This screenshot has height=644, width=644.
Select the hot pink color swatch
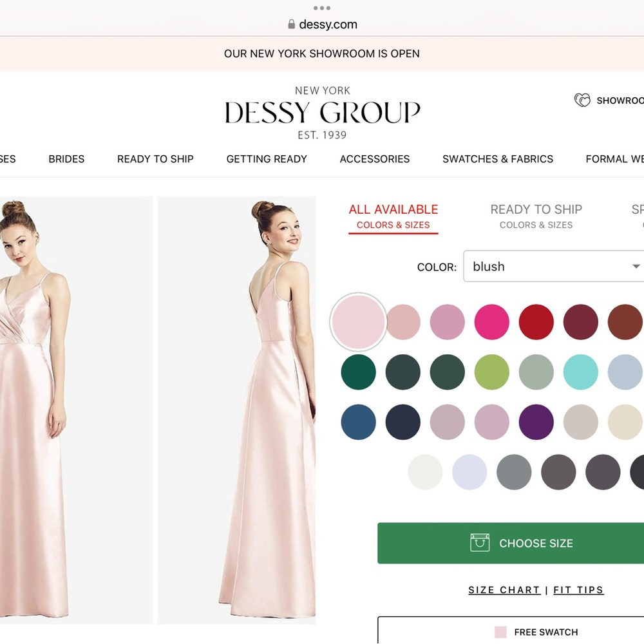(491, 321)
